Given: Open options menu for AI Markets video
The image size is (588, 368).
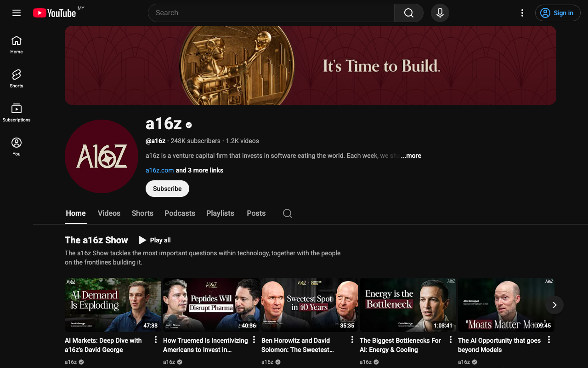Looking at the screenshot, I should (156, 340).
